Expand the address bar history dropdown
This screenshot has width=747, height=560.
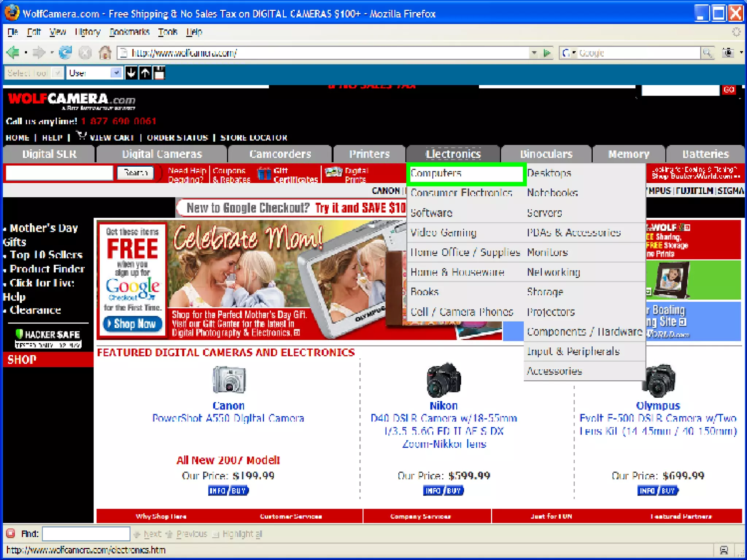(534, 53)
